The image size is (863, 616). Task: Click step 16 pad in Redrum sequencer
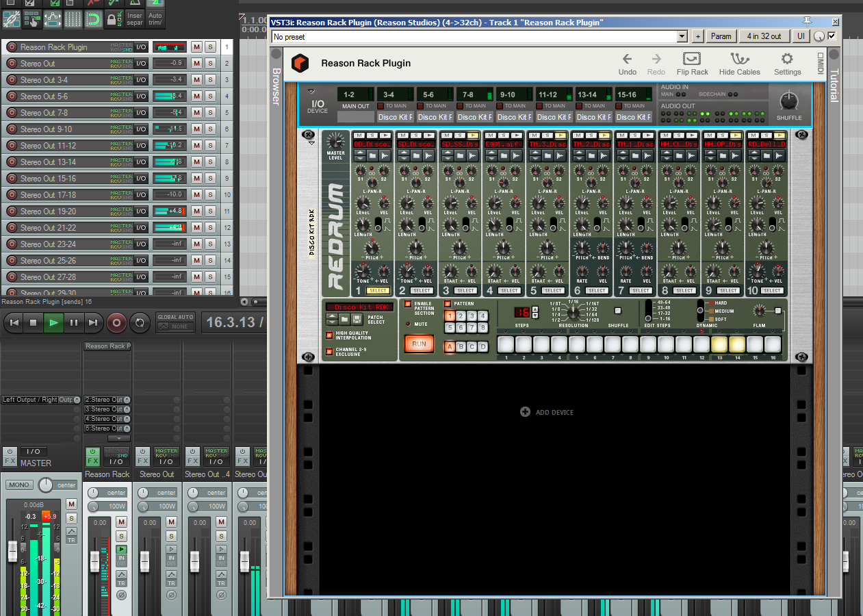click(x=773, y=344)
